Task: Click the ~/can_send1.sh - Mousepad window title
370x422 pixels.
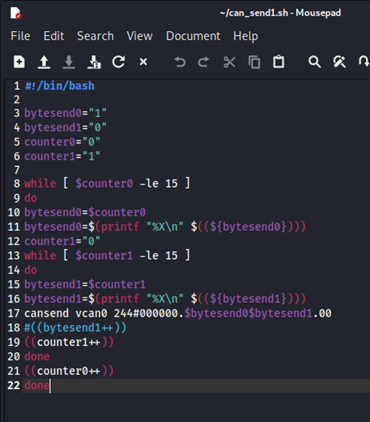Action: click(x=280, y=13)
